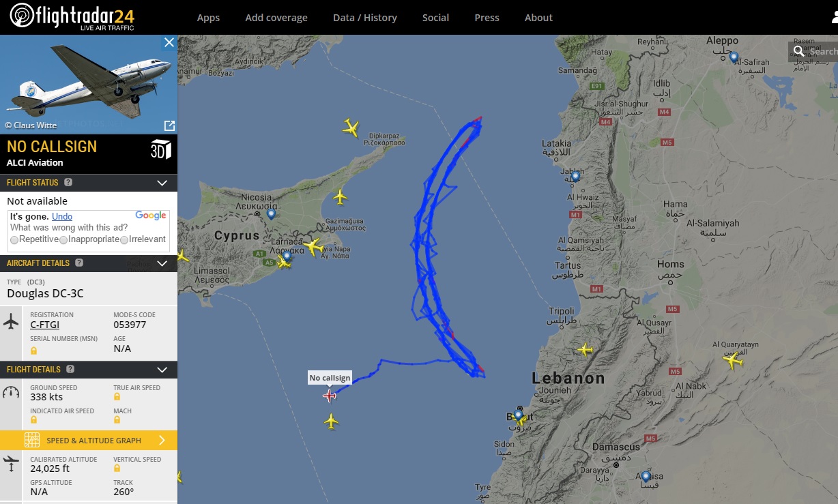Click the search magnifier icon
The width and height of the screenshot is (838, 504).
tap(799, 51)
